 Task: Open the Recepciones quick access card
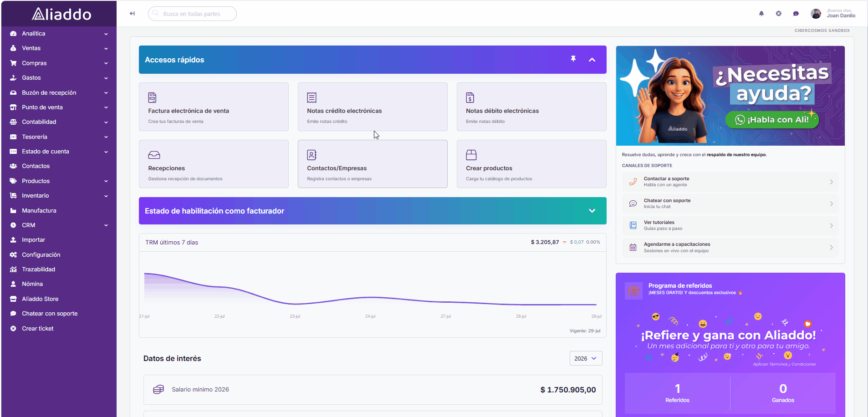pyautogui.click(x=214, y=164)
